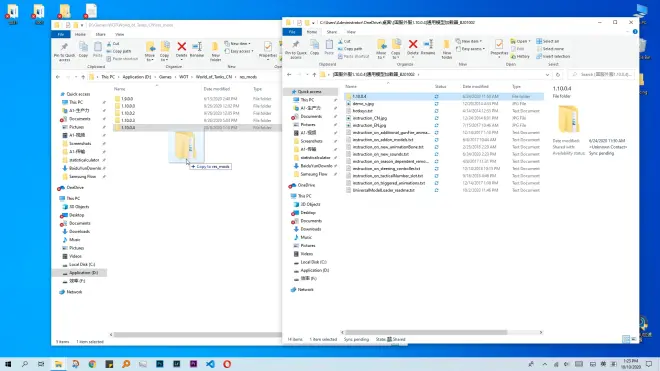This screenshot has width=660, height=371.
Task: Select OneDrive in right window navigation pane
Action: [306, 185]
